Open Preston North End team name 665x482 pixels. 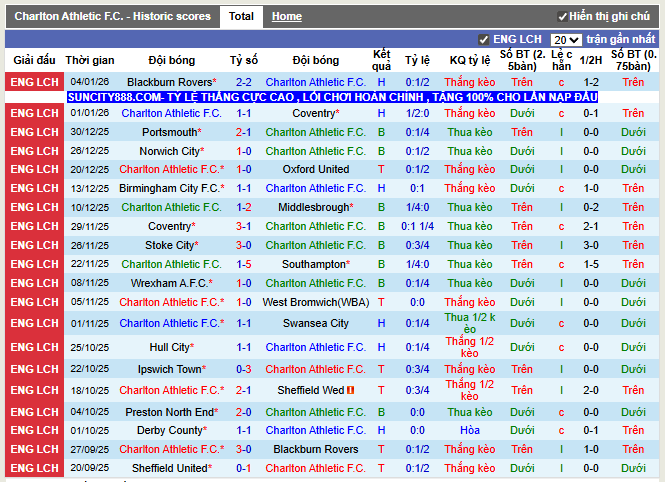(x=172, y=412)
